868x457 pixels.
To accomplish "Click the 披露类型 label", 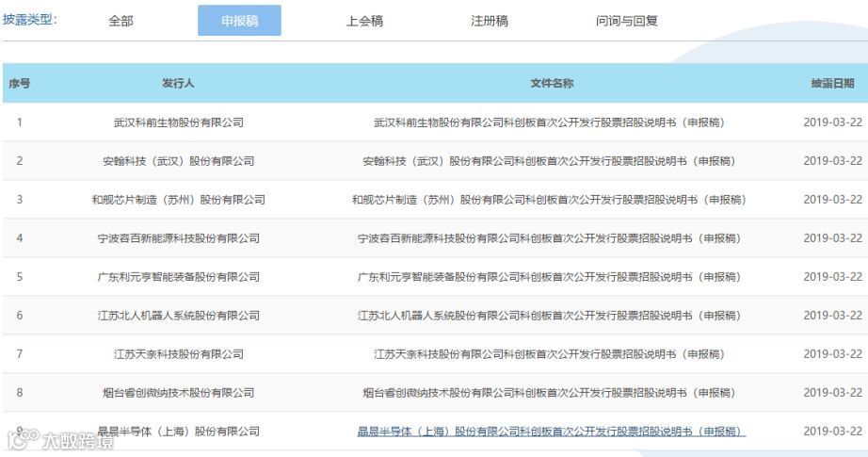I will (29, 20).
